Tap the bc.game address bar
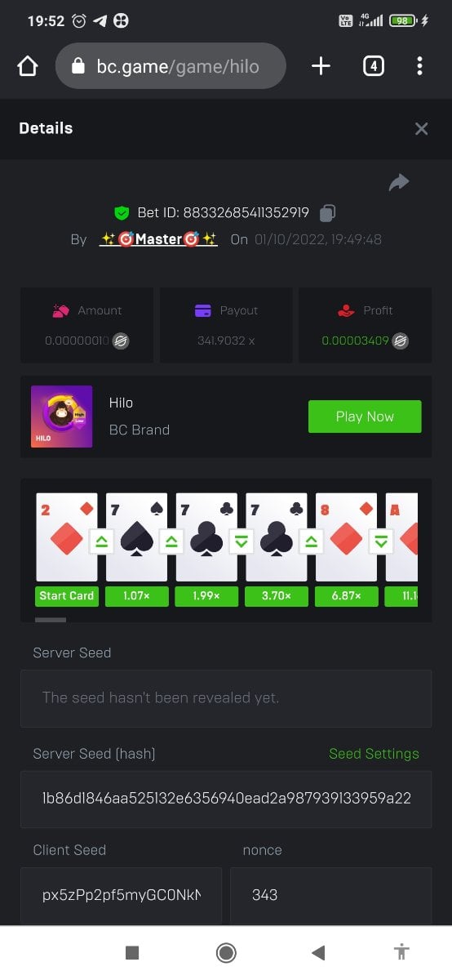The height and width of the screenshot is (980, 452). [x=171, y=66]
